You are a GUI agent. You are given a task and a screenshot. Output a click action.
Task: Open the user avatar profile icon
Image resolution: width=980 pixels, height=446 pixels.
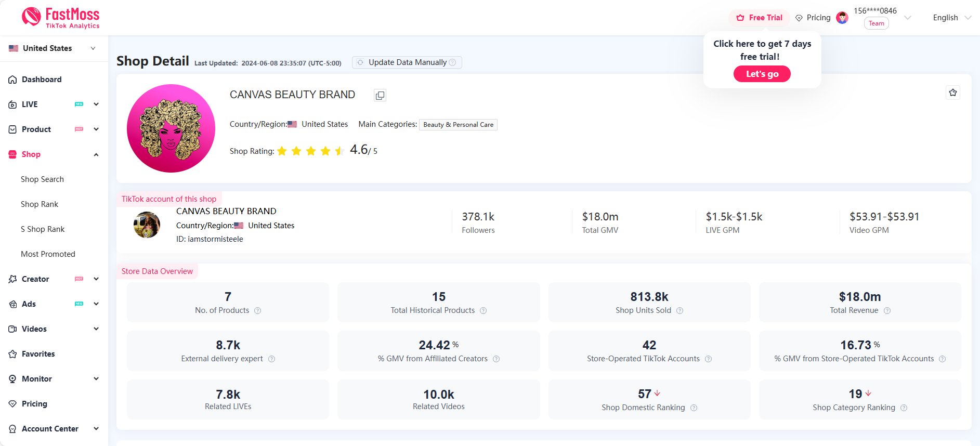842,18
